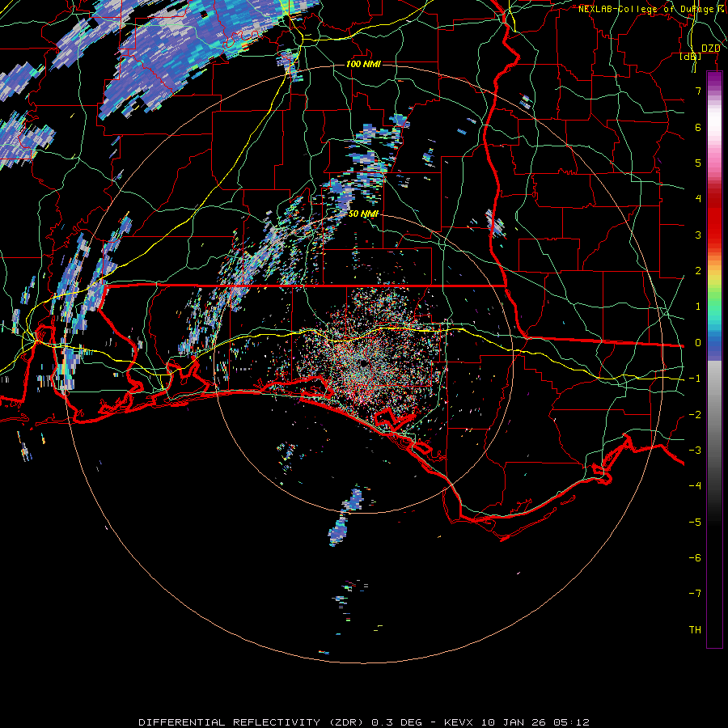
Task: Select the -6 value on the color scale
Action: (x=695, y=558)
